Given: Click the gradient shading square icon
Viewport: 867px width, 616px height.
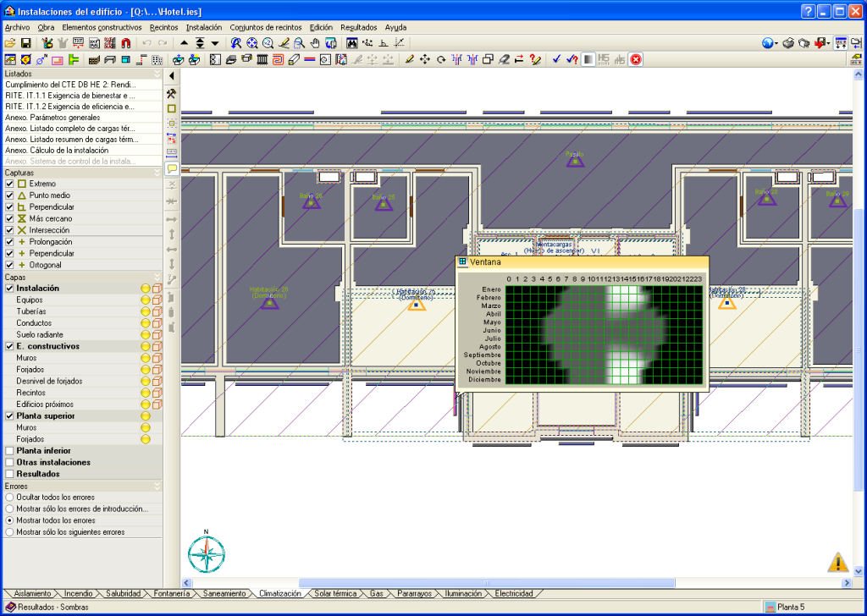Looking at the screenshot, I should tap(588, 60).
